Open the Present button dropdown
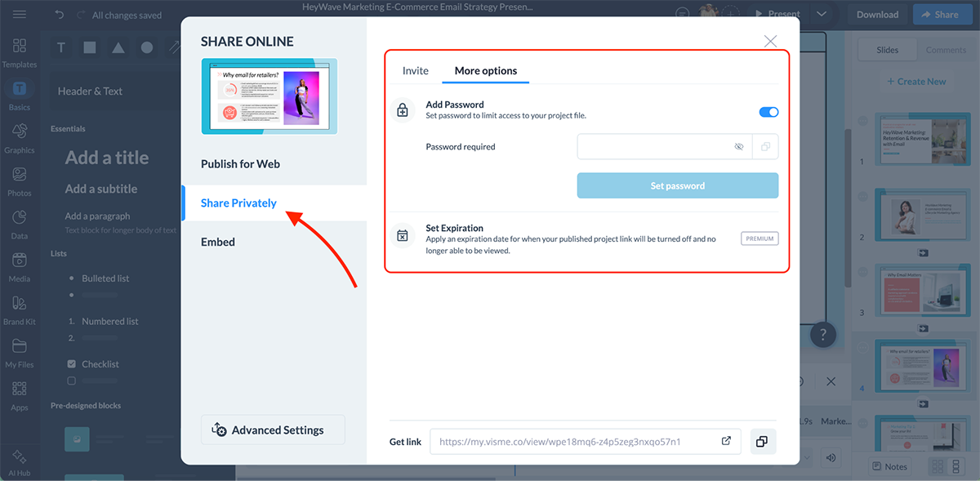The width and height of the screenshot is (980, 481). click(822, 14)
